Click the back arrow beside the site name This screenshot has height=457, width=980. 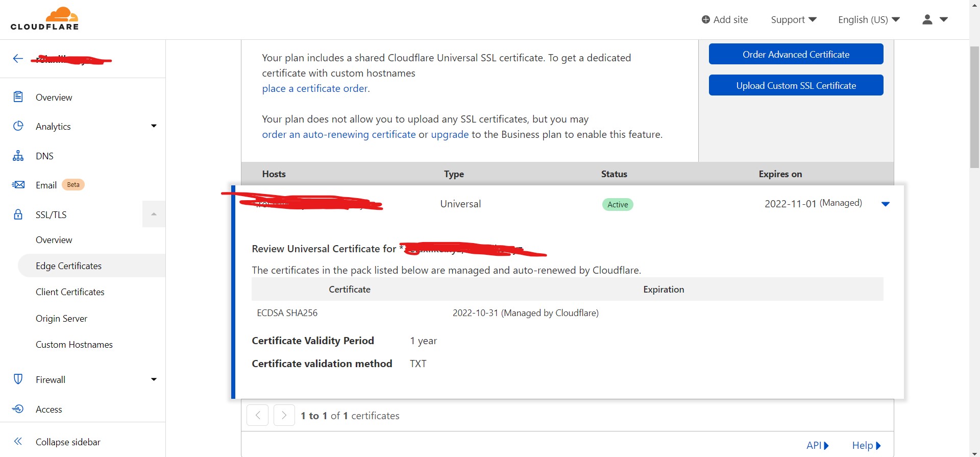[x=18, y=59]
